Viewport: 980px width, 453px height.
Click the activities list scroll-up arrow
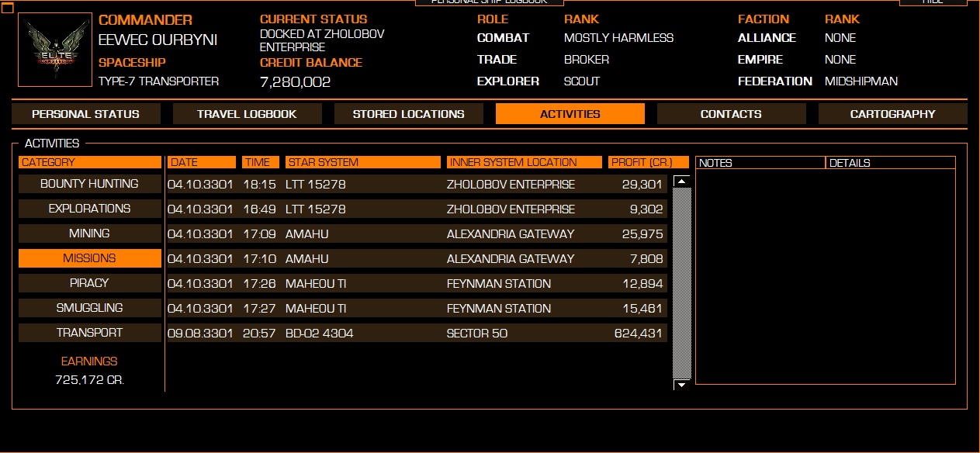click(x=681, y=182)
